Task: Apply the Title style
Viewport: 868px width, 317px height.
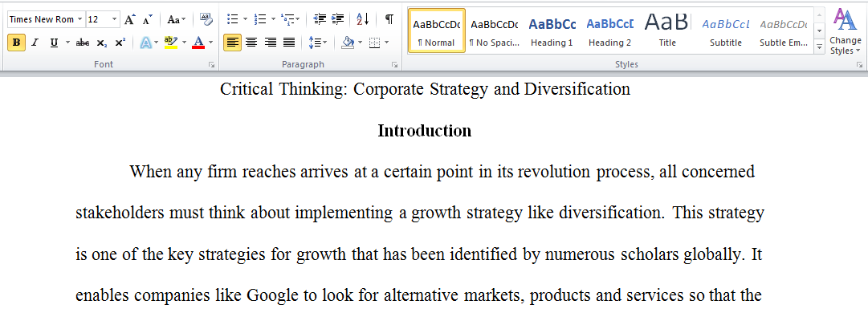Action: click(667, 31)
